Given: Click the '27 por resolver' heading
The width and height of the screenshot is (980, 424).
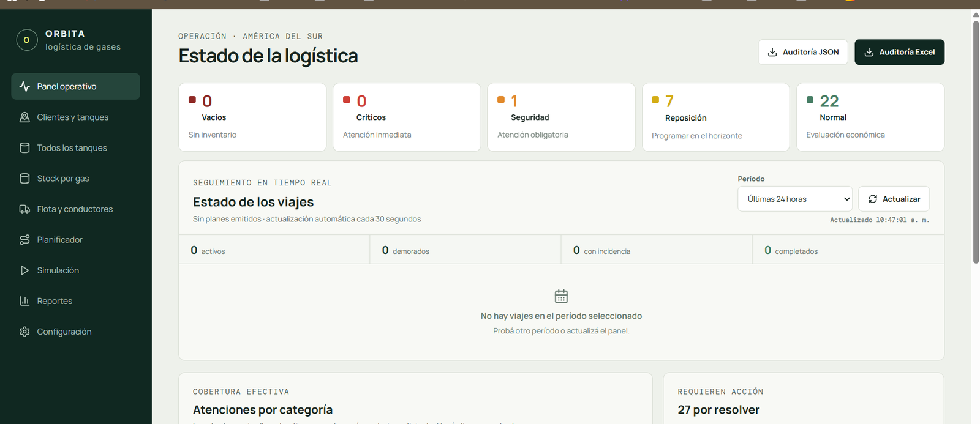Looking at the screenshot, I should tap(718, 409).
